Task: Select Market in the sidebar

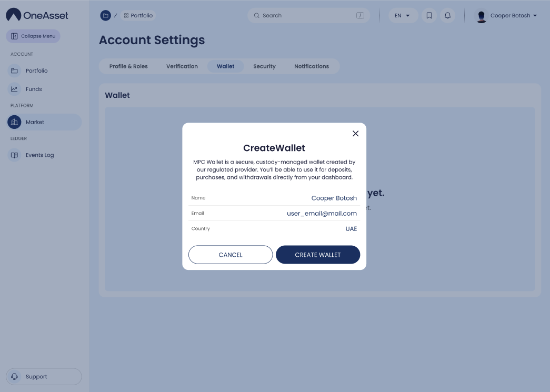Action: point(35,122)
